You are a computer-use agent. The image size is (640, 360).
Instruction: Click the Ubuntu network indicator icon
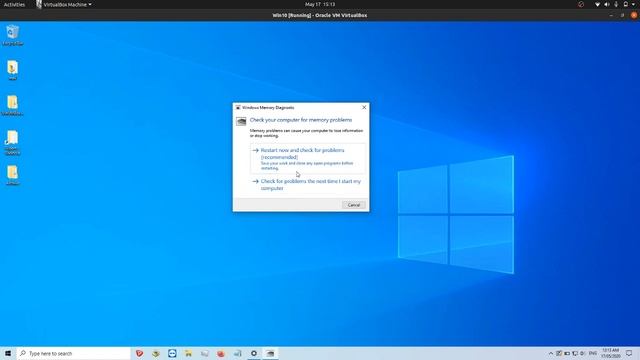click(x=598, y=4)
